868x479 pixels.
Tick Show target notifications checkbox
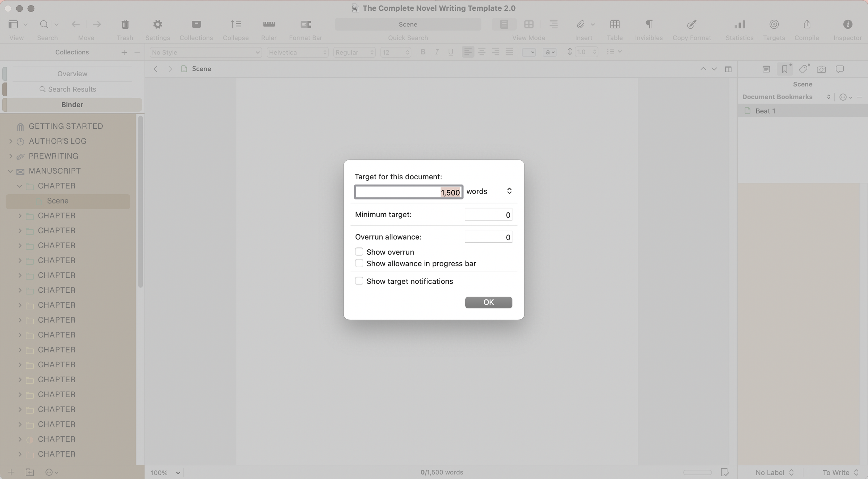[x=359, y=281]
